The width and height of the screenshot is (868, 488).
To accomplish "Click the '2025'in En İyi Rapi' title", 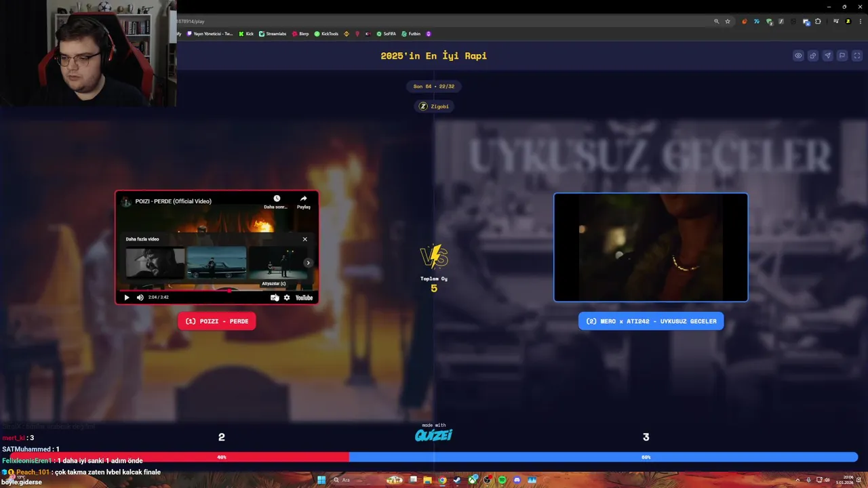I will point(434,56).
